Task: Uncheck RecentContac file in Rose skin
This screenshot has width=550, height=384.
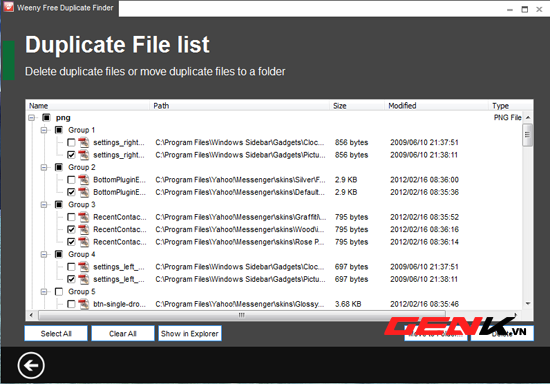Action: (x=71, y=242)
